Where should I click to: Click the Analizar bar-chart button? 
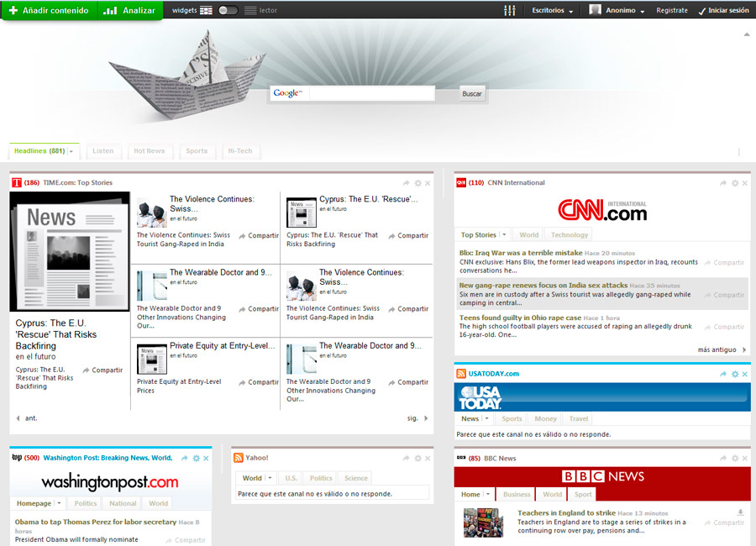click(129, 11)
